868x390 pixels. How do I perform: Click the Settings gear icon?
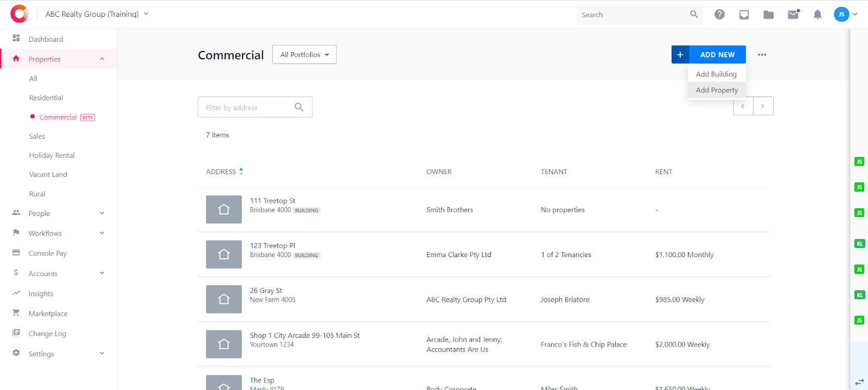16,353
